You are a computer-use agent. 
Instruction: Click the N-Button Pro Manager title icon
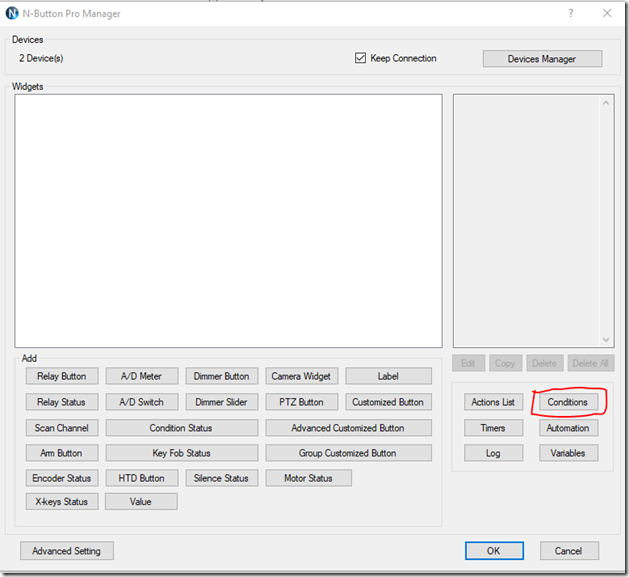[12, 13]
